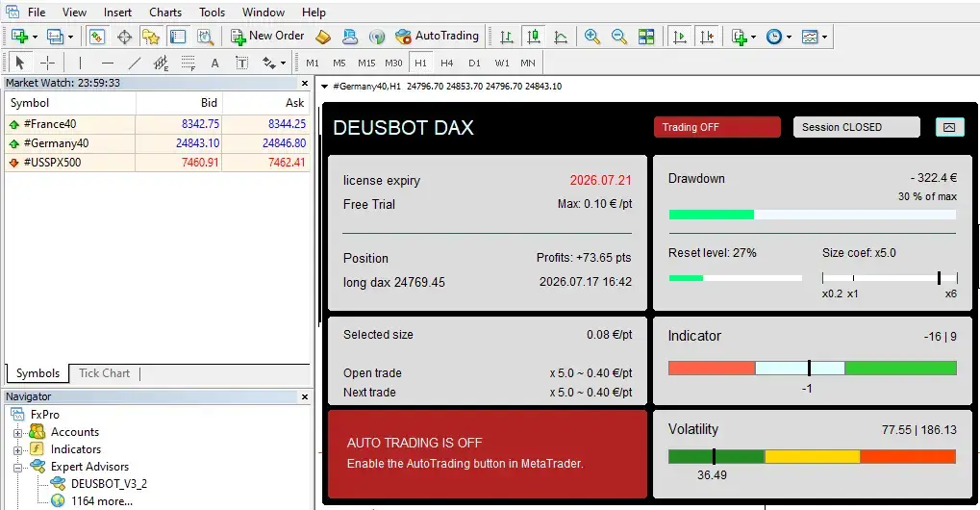Select the #Germany40 symbol row
The width and height of the screenshot is (980, 510).
158,143
